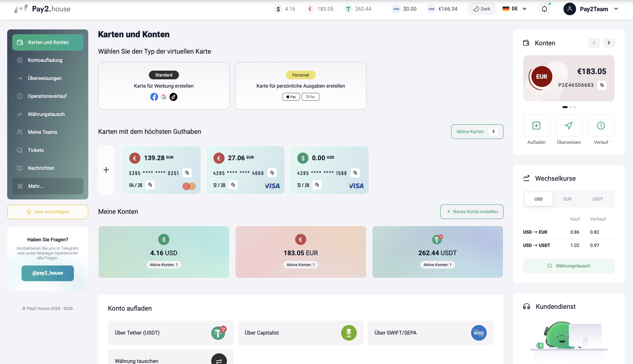Open the notifications bell
The height and width of the screenshot is (364, 633).
coord(544,9)
